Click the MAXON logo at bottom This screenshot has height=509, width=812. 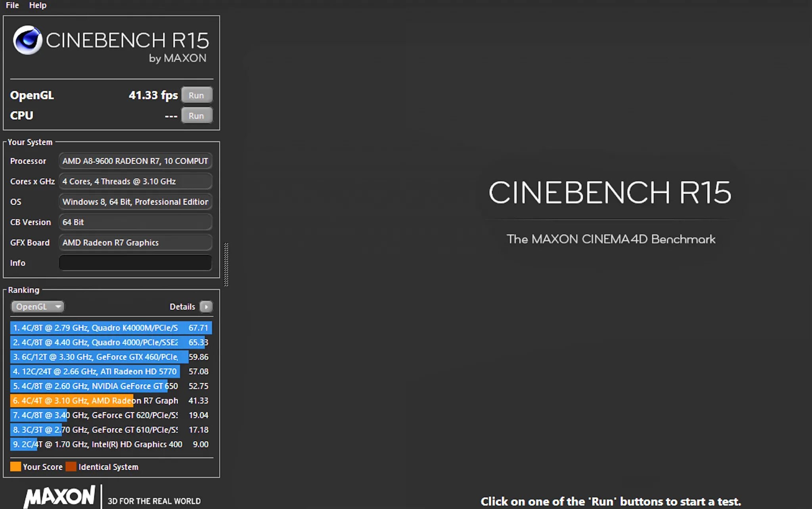click(60, 497)
